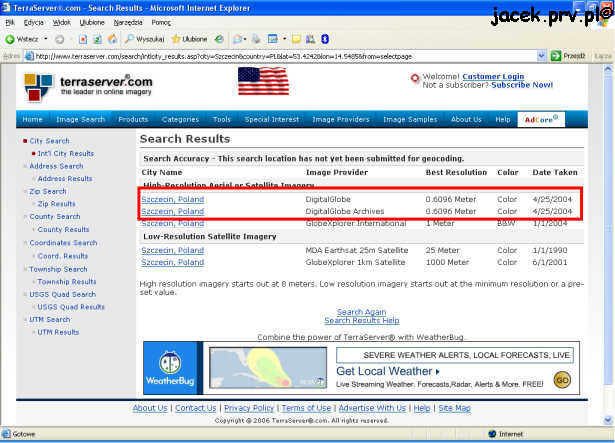This screenshot has height=443, width=615.
Task: Print the page using Printer icon
Action: coord(256,39)
